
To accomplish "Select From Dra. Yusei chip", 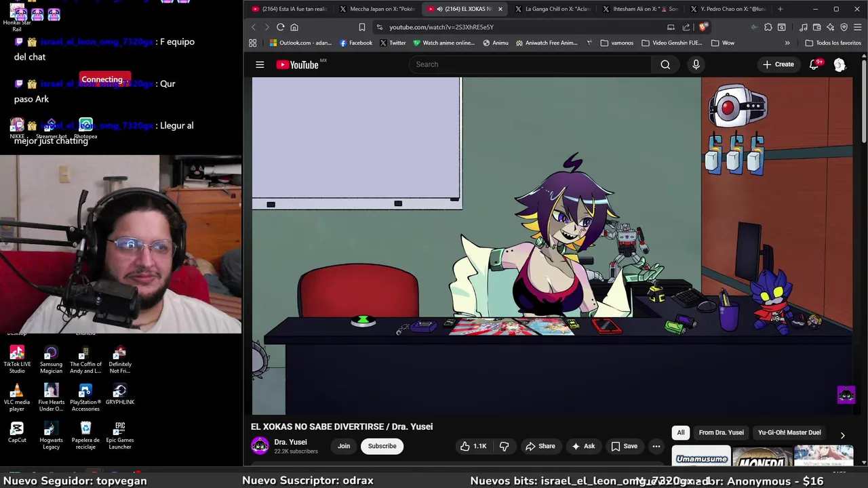I will (x=721, y=432).
